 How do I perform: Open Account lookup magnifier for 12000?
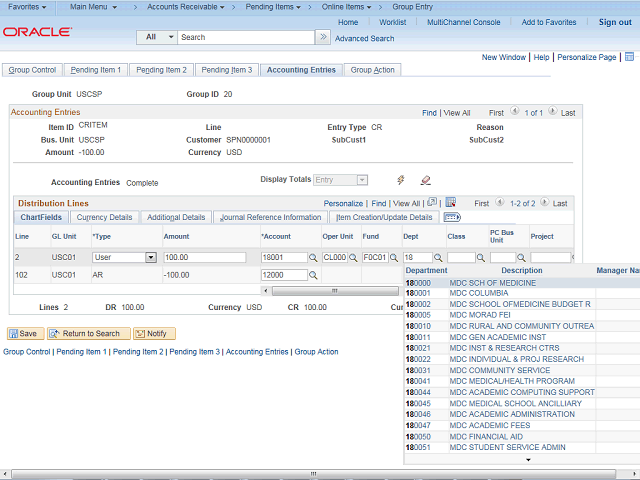(312, 275)
